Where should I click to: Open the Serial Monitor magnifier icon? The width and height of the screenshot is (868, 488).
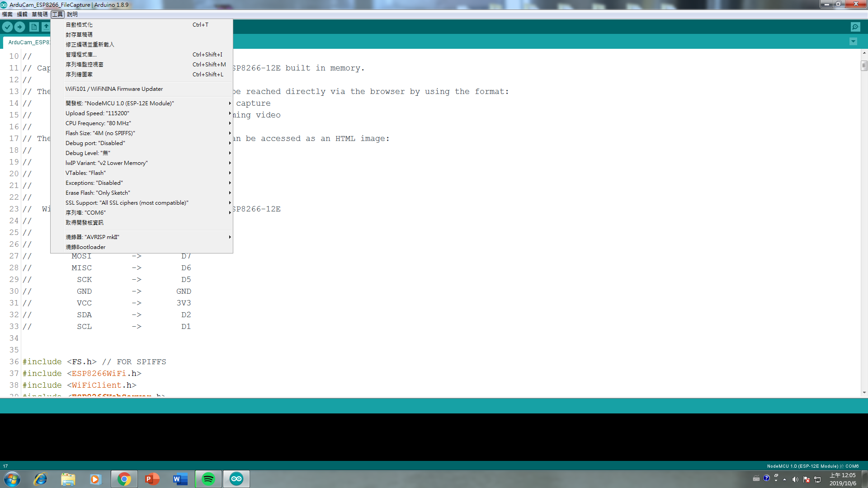click(855, 27)
